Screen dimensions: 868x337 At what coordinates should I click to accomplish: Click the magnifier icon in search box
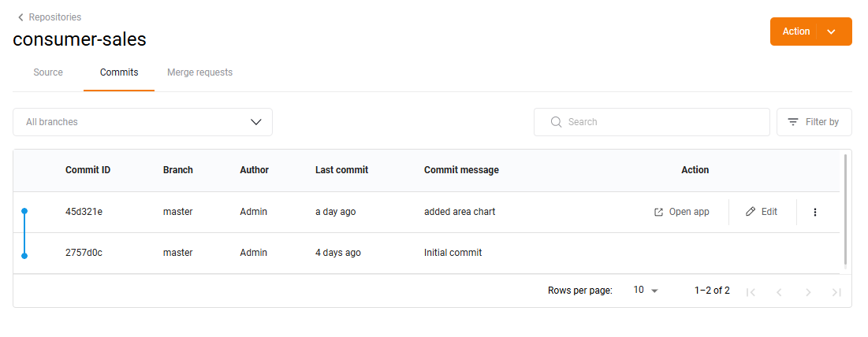pos(556,122)
